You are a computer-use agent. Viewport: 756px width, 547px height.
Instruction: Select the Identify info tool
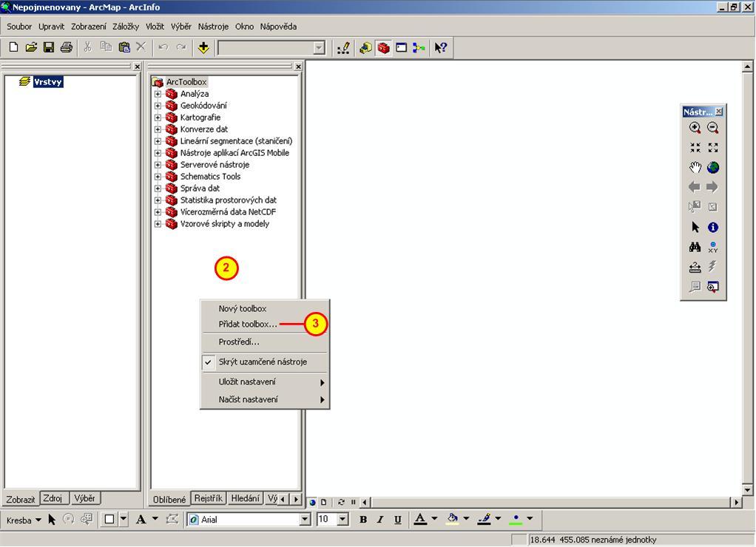pos(713,227)
